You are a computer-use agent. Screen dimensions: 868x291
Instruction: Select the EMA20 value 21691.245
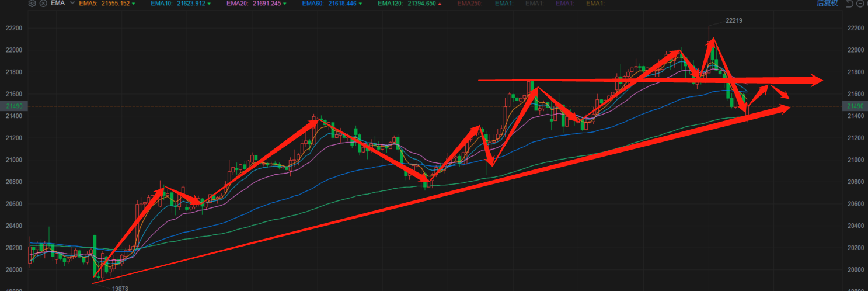coord(267,4)
